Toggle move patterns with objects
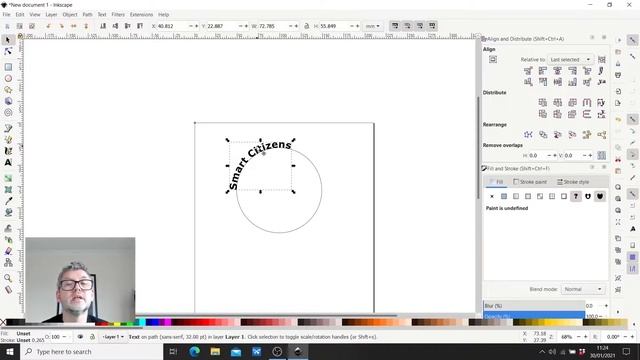This screenshot has width=640, height=360. click(432, 26)
